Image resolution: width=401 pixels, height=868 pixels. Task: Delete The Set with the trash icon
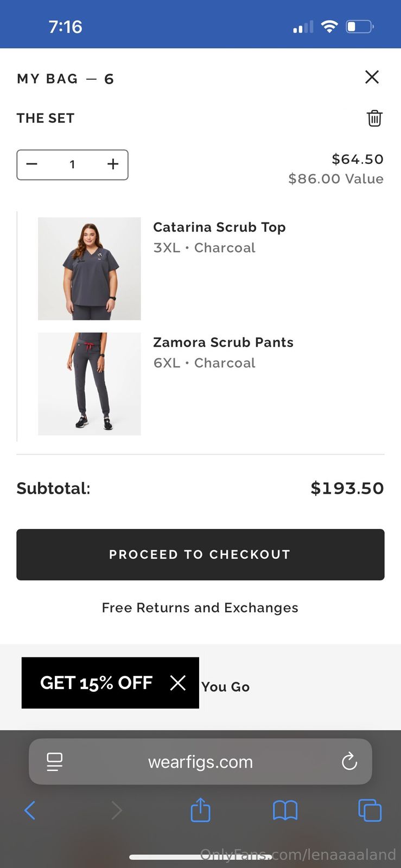pos(374,118)
